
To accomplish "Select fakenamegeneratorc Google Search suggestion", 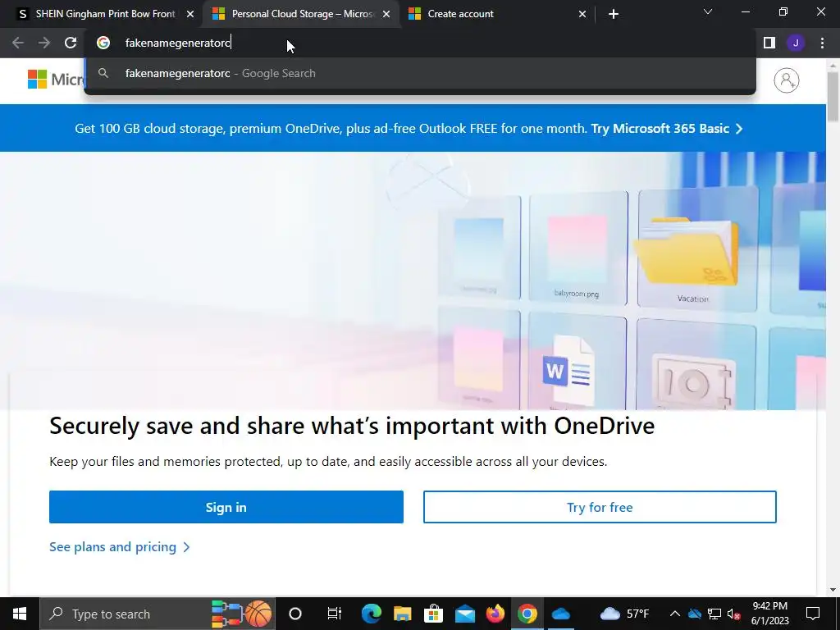I will (420, 73).
